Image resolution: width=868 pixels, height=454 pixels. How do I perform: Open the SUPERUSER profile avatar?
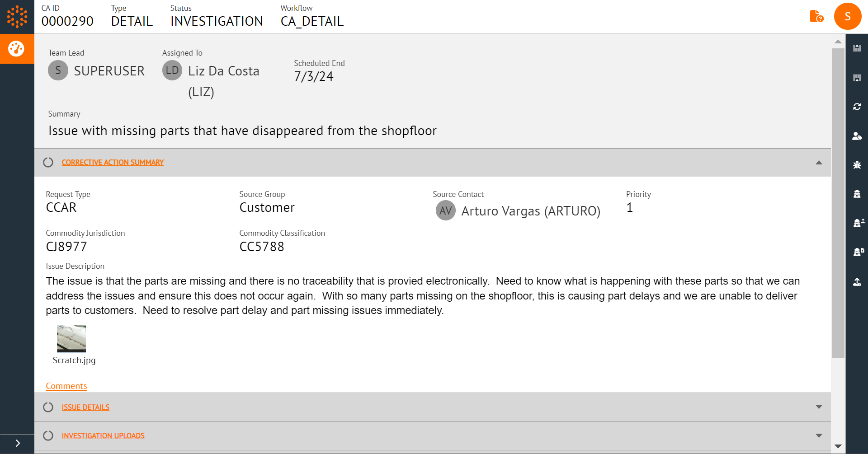coord(848,16)
